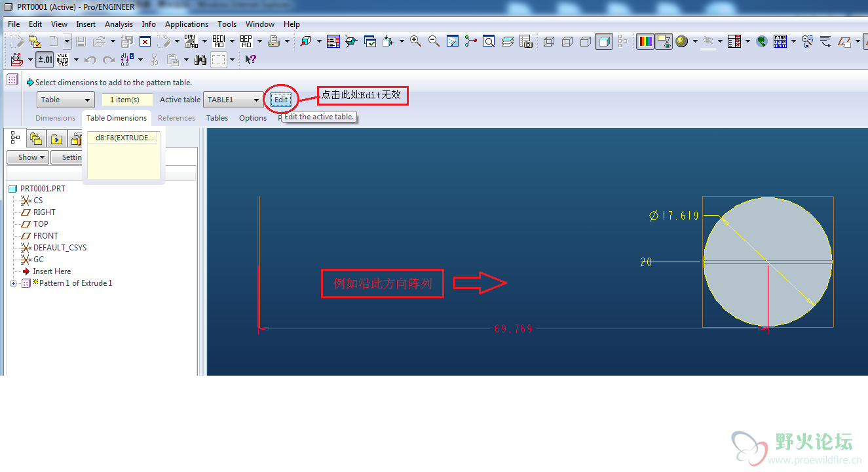This screenshot has height=472, width=868.
Task: Toggle the rainbow color display icon
Action: coord(645,41)
